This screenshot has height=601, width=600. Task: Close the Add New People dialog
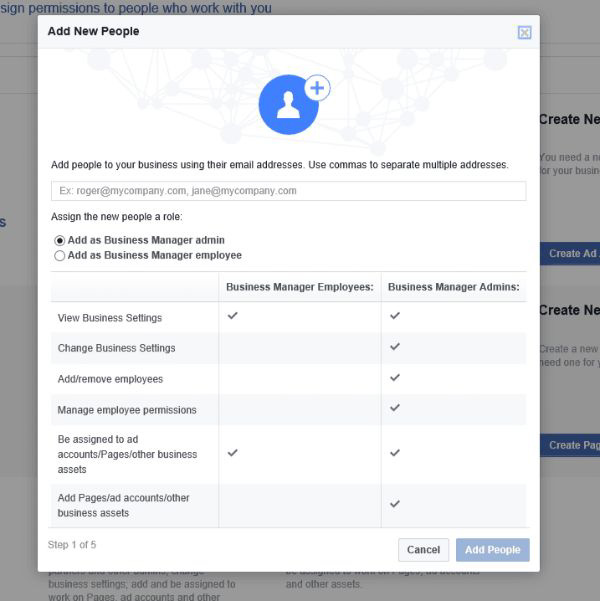coord(524,32)
